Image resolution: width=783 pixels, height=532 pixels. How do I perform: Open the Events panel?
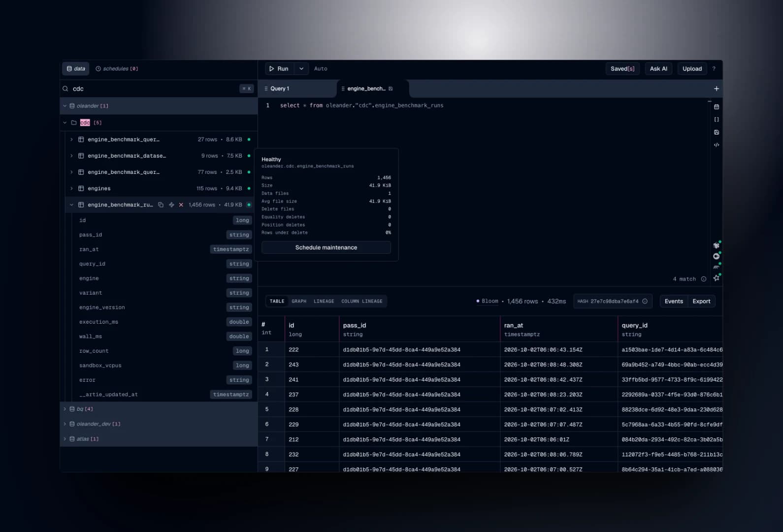pos(674,301)
